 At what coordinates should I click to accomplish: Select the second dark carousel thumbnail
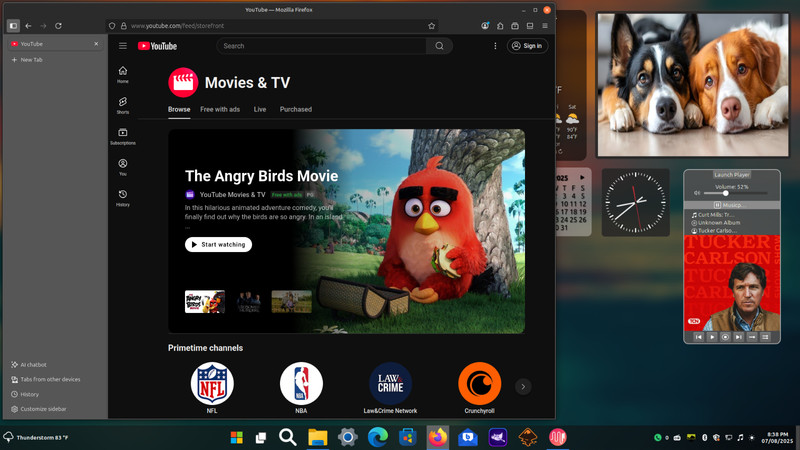[248, 302]
